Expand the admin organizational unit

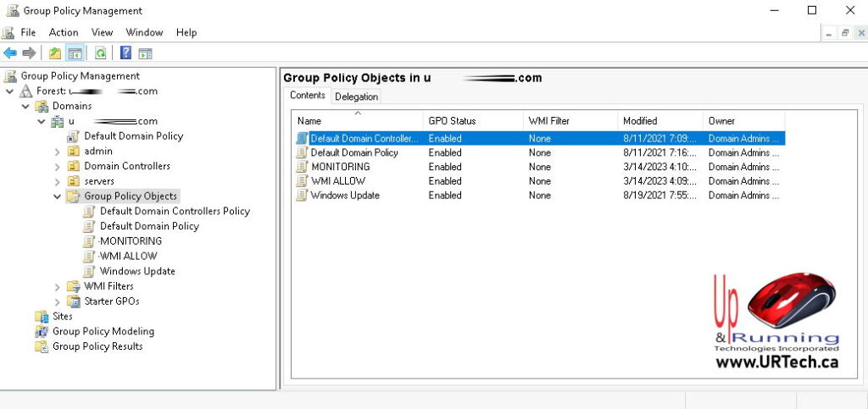[58, 152]
